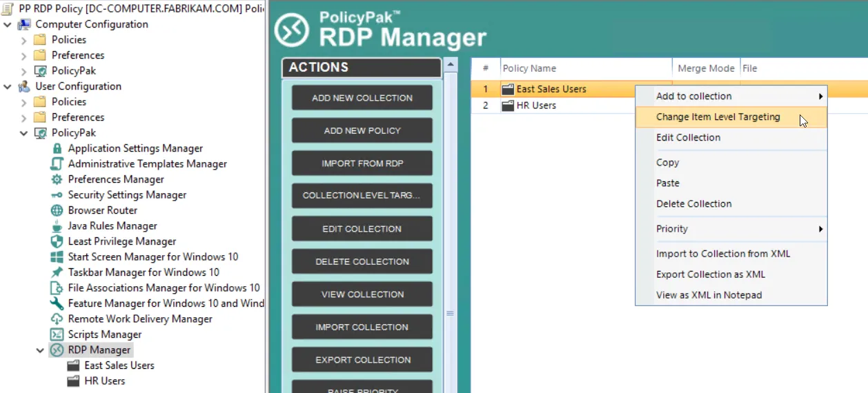Sort by the Policy Name column header
The width and height of the screenshot is (868, 393).
click(x=586, y=68)
